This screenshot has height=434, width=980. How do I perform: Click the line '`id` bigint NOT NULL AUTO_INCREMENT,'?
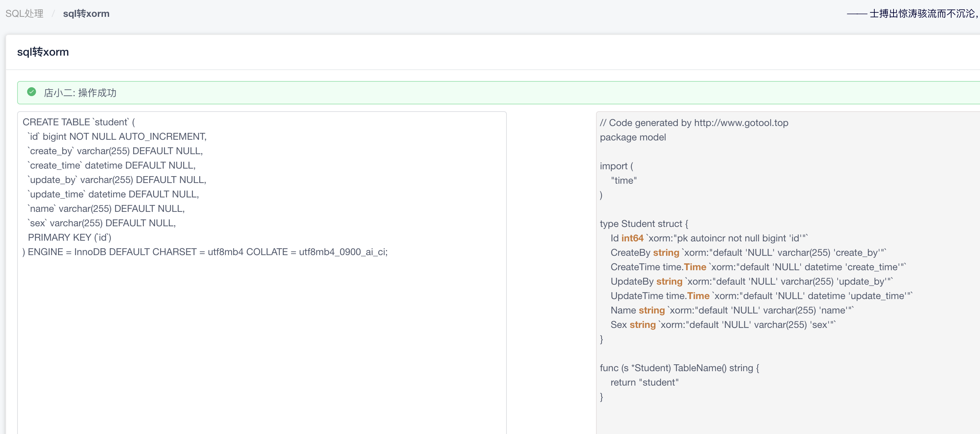tap(117, 137)
